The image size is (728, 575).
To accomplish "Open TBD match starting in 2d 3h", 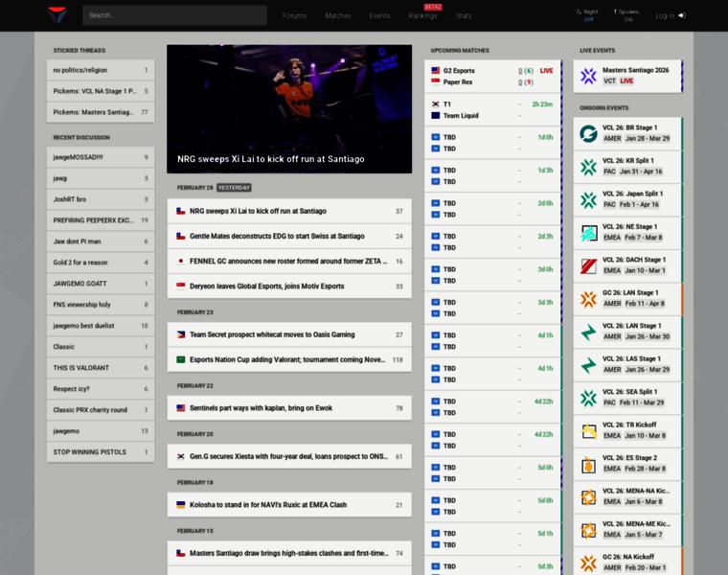I will 493,241.
